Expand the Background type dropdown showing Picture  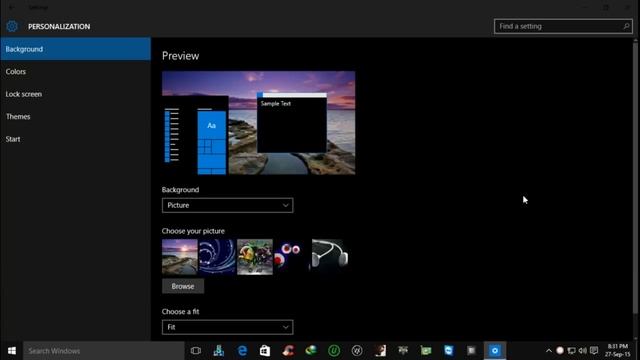pyautogui.click(x=227, y=205)
